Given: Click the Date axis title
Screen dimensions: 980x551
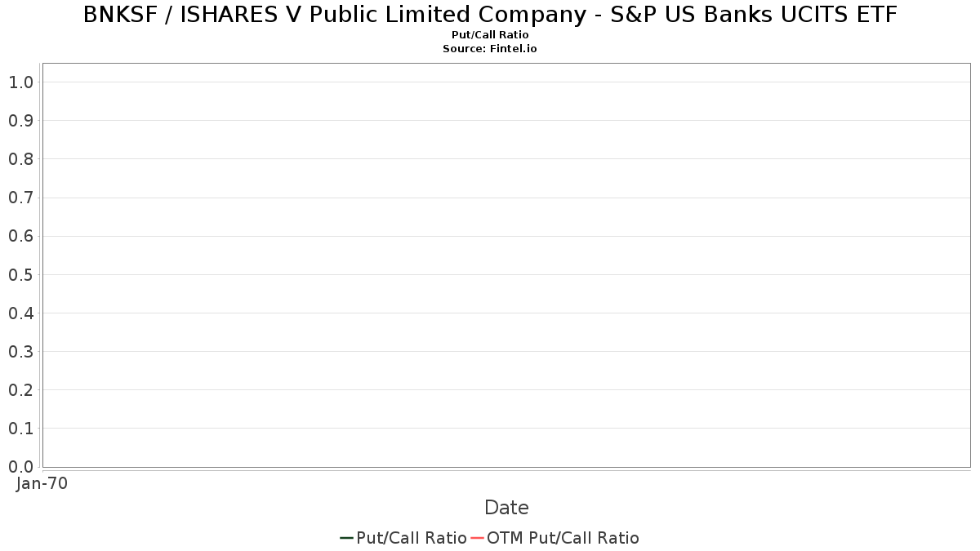Looking at the screenshot, I should pos(506,508).
